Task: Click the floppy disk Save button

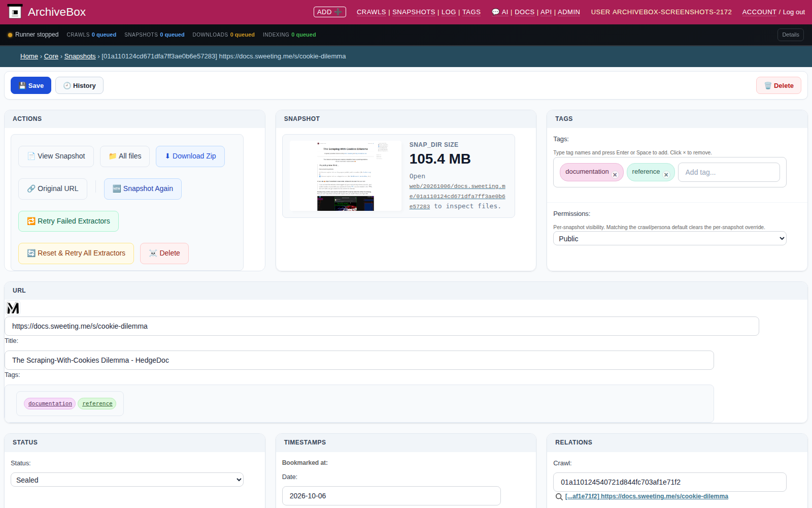Action: (31, 85)
